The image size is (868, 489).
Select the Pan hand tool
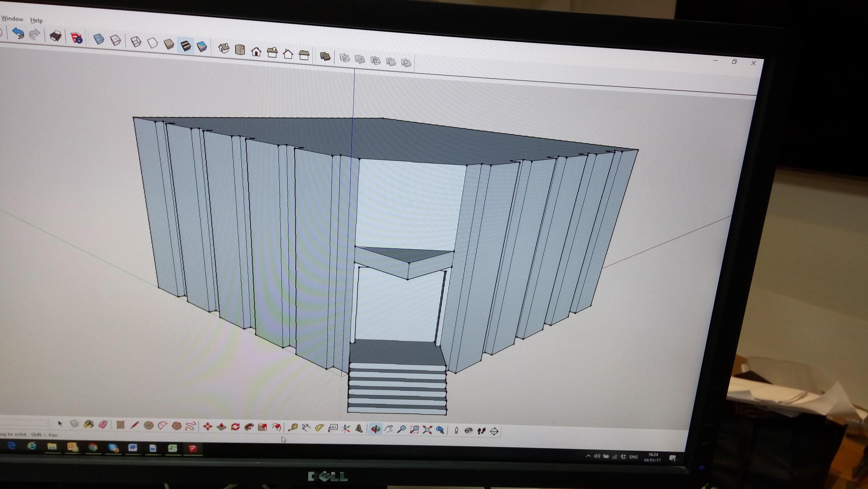[388, 429]
